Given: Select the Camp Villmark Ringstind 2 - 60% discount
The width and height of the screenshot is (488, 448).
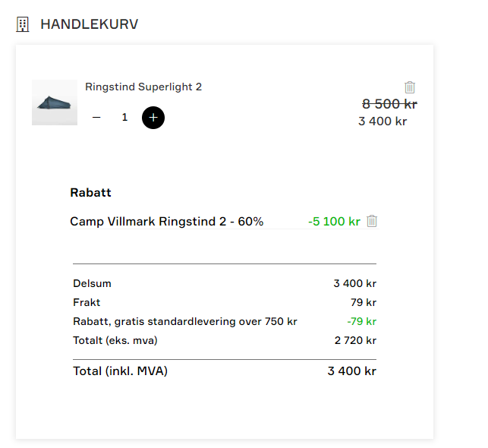Looking at the screenshot, I should [x=166, y=222].
